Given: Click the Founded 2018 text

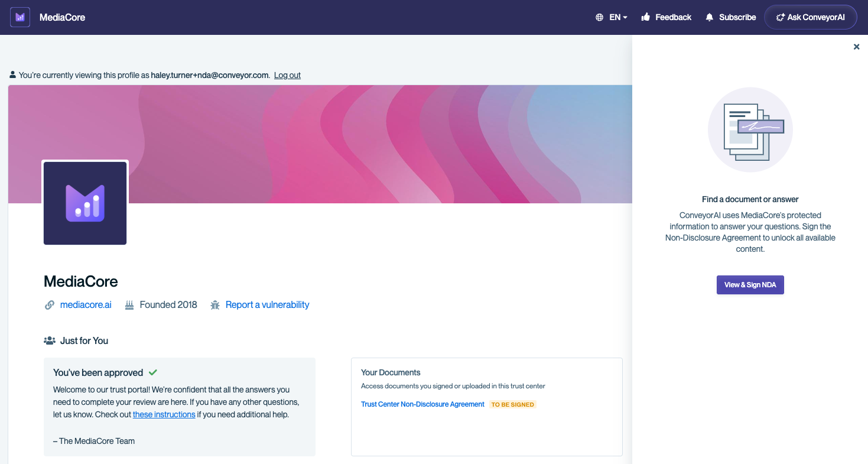Looking at the screenshot, I should 168,305.
